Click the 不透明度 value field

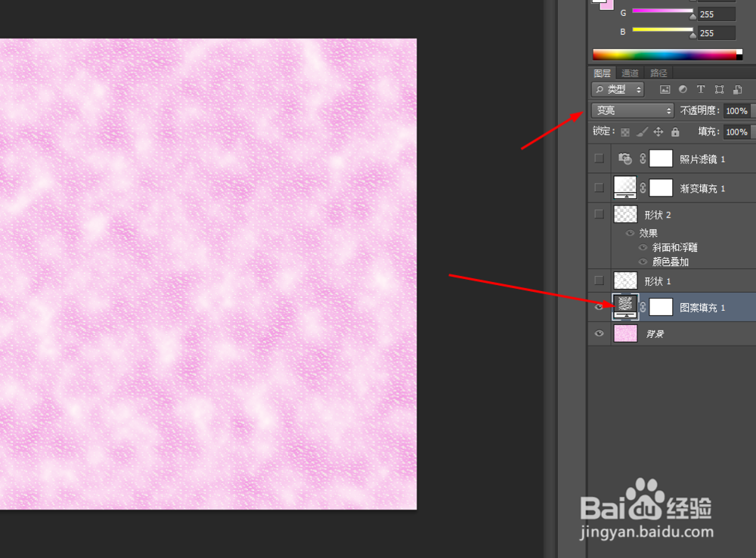[x=736, y=110]
